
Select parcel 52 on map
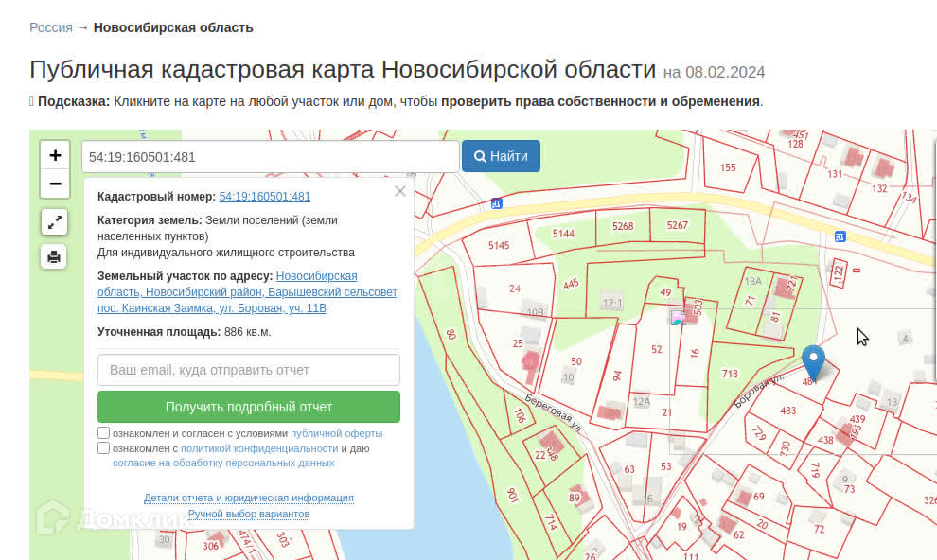coord(656,350)
